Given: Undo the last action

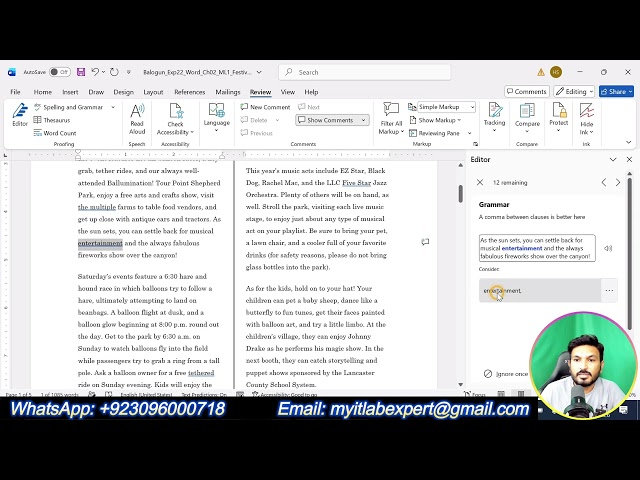Looking at the screenshot, I should coord(96,72).
